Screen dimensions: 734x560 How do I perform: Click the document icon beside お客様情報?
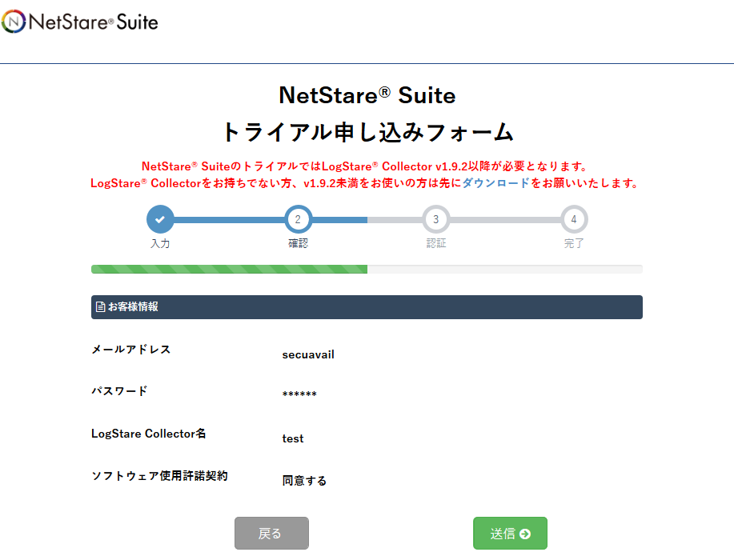click(x=100, y=307)
